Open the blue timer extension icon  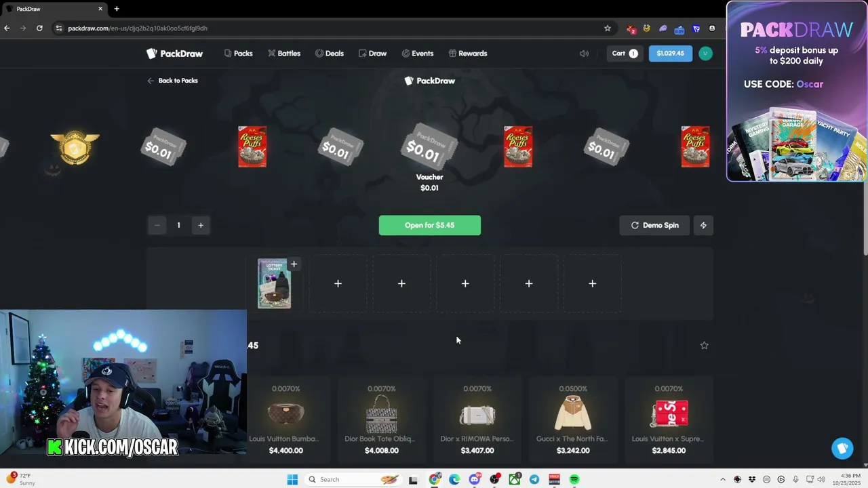coord(679,28)
